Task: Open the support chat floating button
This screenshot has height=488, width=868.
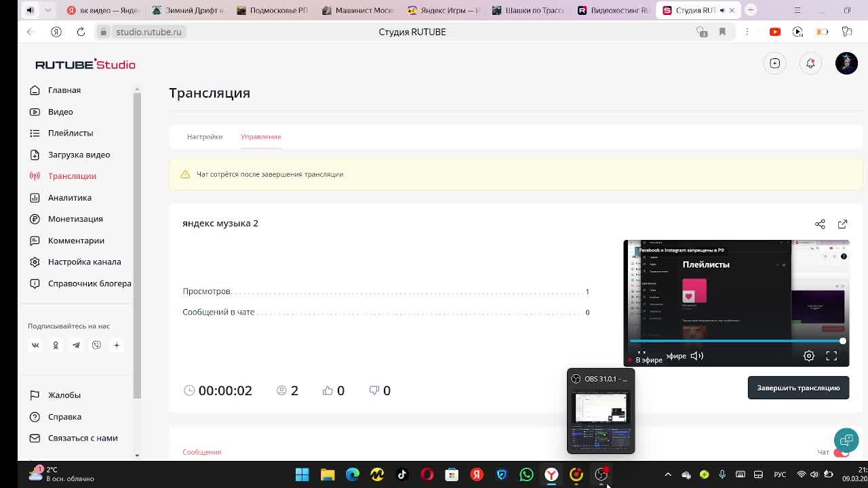Action: tap(846, 439)
